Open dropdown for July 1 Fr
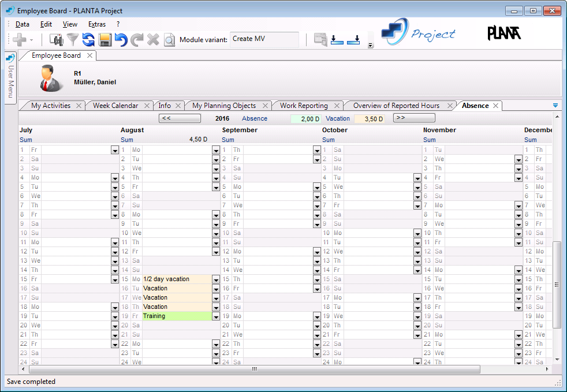 (x=115, y=151)
